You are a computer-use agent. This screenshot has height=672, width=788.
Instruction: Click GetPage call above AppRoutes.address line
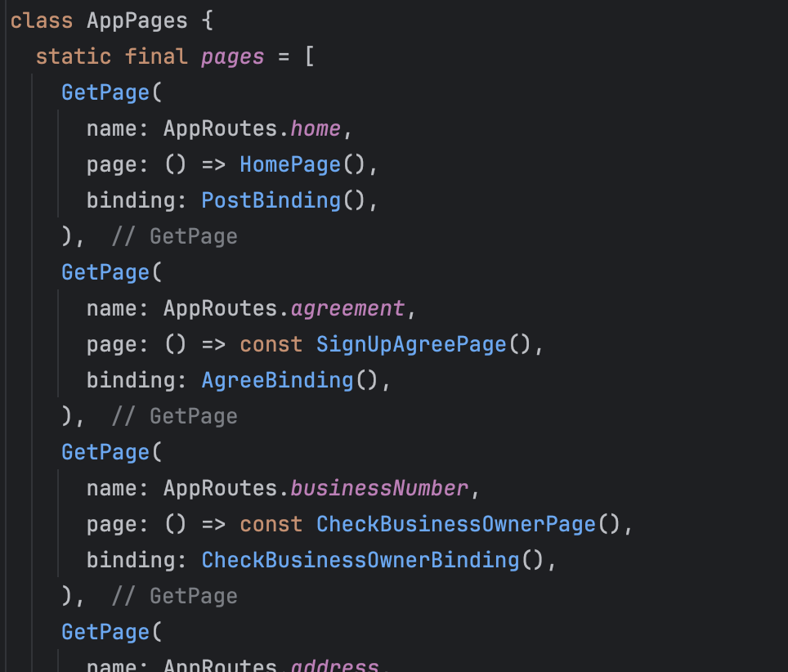click(105, 633)
